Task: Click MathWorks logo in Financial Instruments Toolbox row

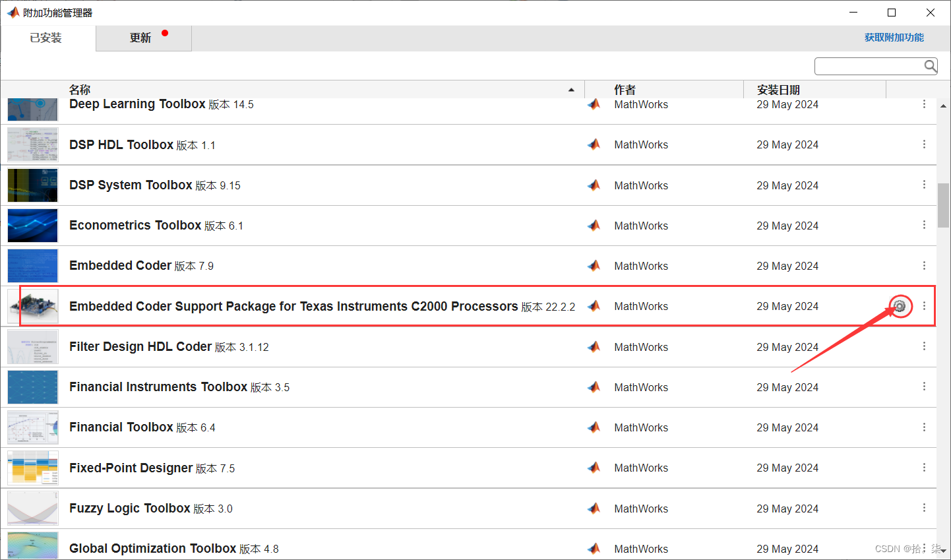Action: click(x=594, y=387)
